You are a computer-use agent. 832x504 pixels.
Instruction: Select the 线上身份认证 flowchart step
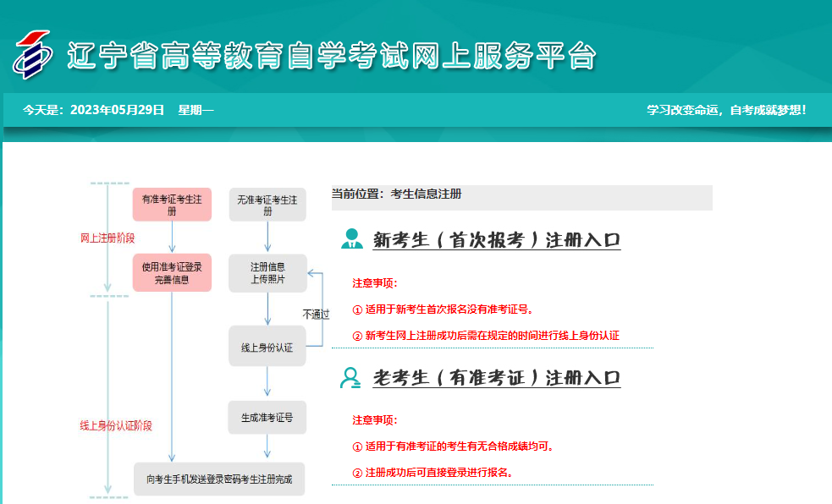coord(267,347)
